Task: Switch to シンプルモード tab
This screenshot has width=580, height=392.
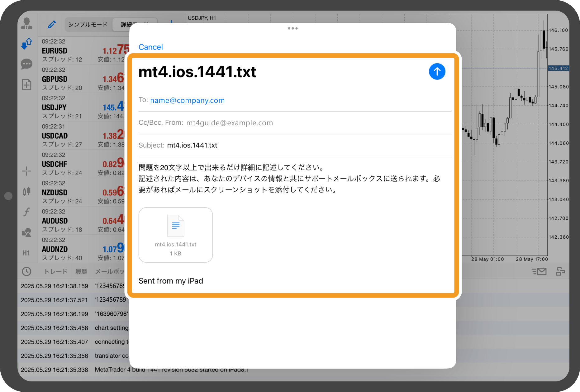Action: pyautogui.click(x=88, y=24)
